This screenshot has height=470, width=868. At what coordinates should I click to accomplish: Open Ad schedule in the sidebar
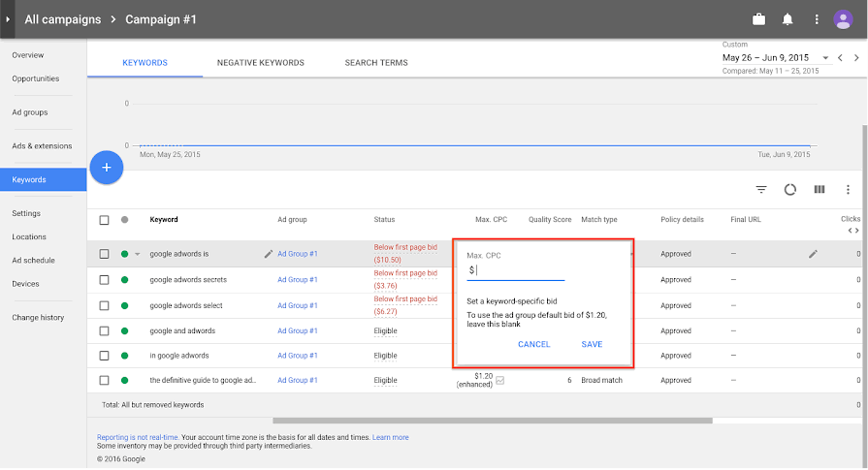click(33, 261)
